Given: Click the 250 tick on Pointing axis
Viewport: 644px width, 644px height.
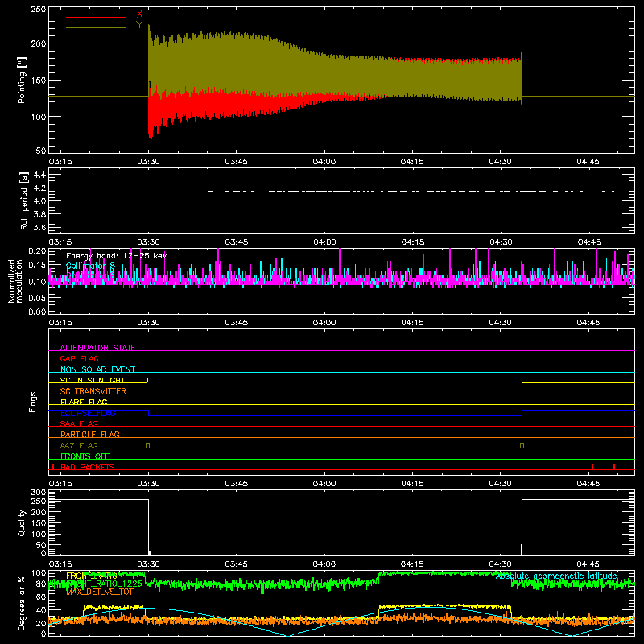Looking at the screenshot, I should pyautogui.click(x=39, y=9).
